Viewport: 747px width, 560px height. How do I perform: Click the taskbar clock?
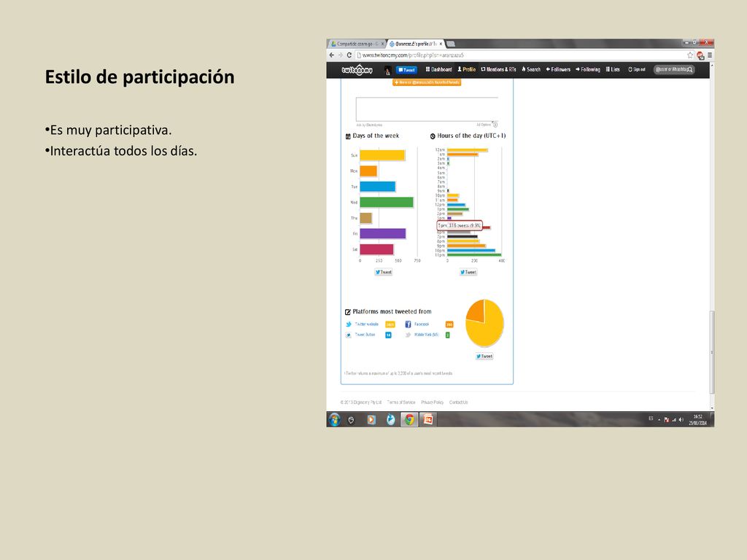coord(697,419)
